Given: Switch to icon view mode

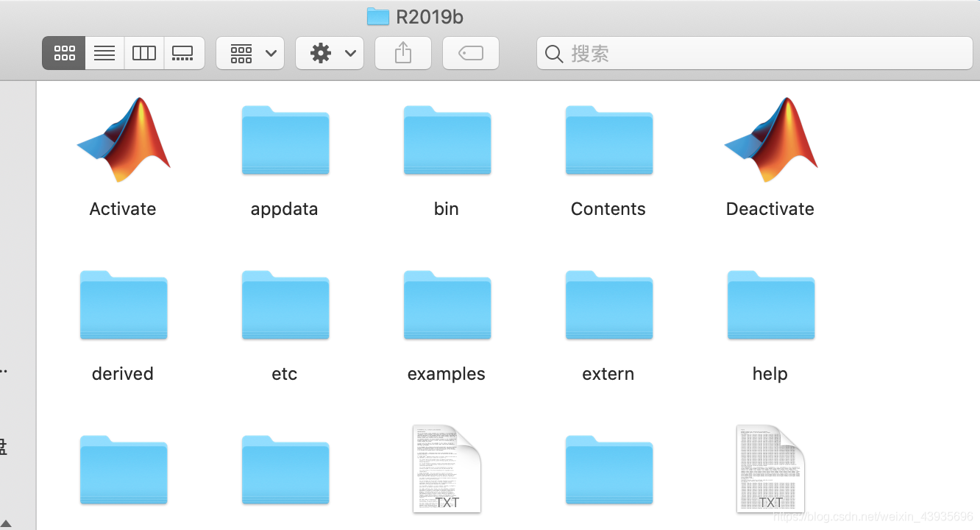Looking at the screenshot, I should point(64,53).
